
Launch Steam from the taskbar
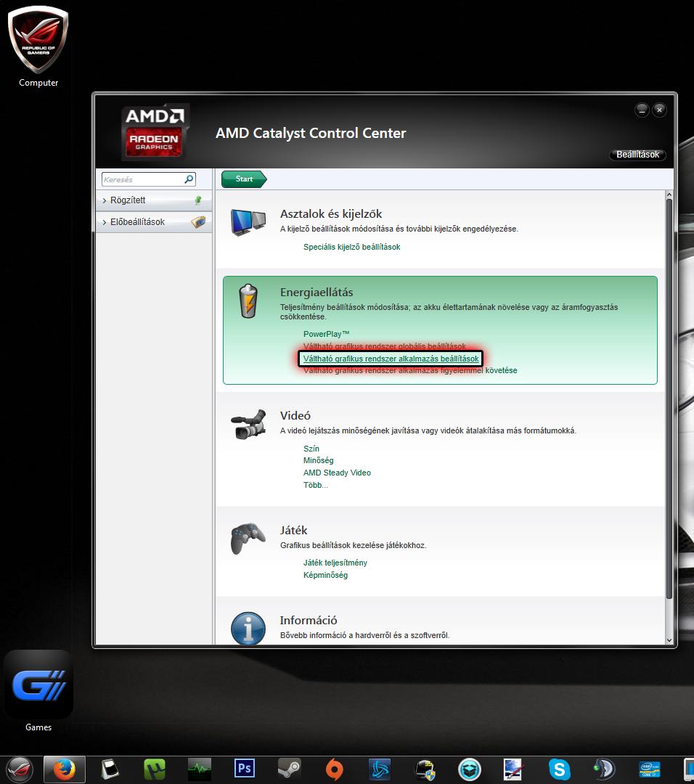290,769
